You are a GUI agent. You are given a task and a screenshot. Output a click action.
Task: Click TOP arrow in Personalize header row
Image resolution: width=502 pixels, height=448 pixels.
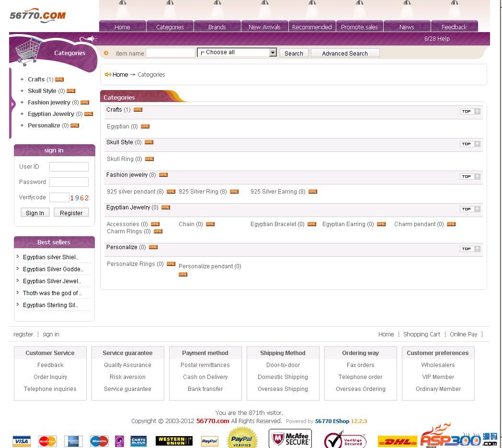(470, 249)
